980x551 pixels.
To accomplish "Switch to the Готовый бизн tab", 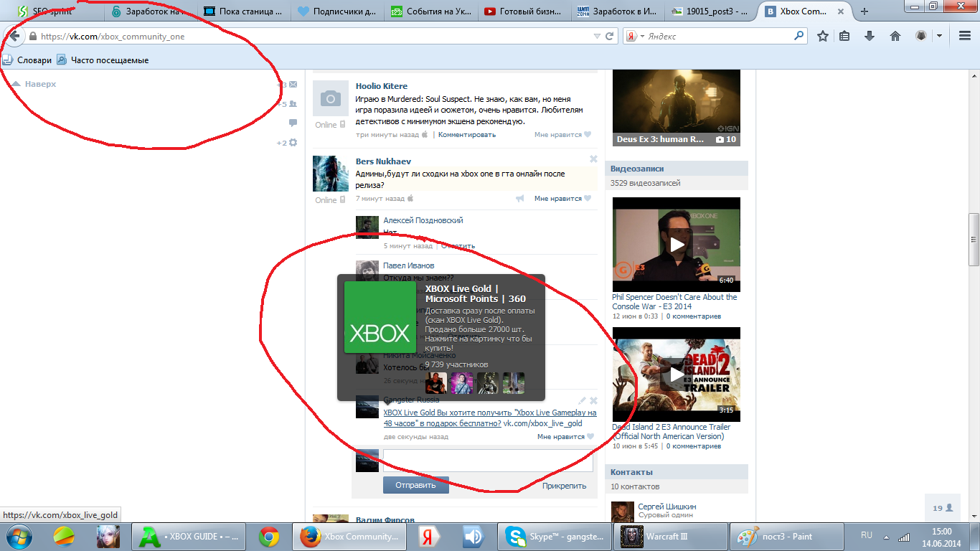I will [524, 11].
